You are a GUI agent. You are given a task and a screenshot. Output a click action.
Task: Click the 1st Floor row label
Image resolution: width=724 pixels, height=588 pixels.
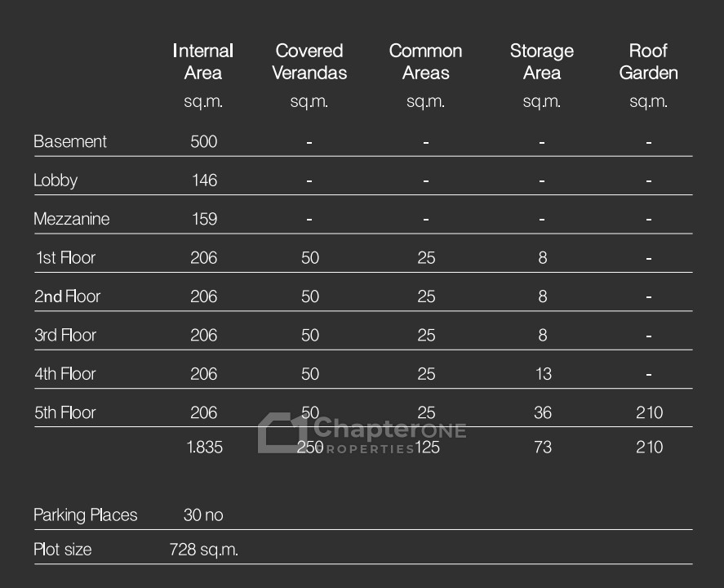[x=65, y=258]
